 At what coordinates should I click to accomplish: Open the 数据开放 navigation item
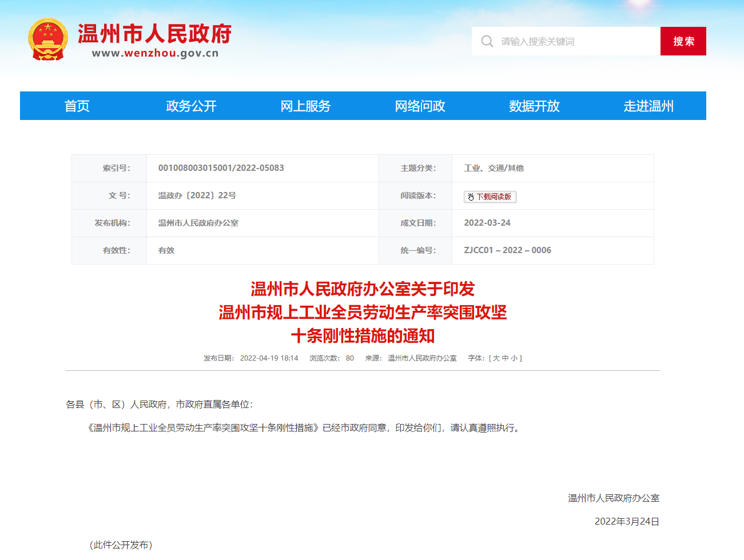[534, 106]
